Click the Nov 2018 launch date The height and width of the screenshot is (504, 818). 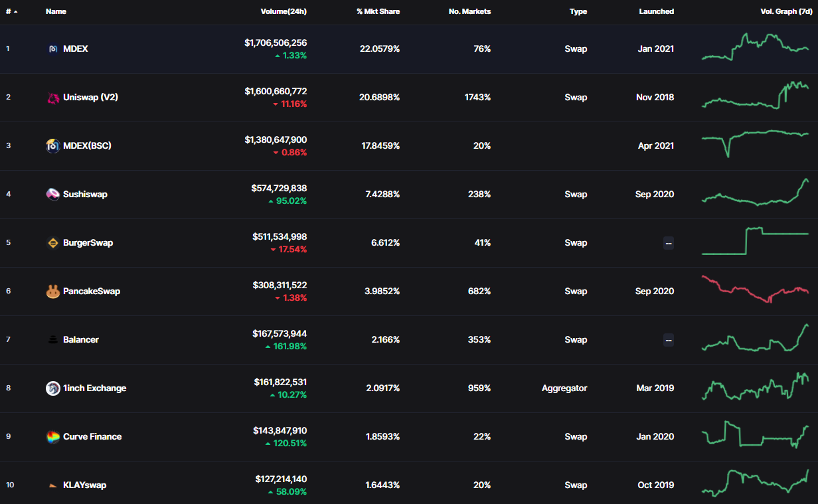coord(655,98)
